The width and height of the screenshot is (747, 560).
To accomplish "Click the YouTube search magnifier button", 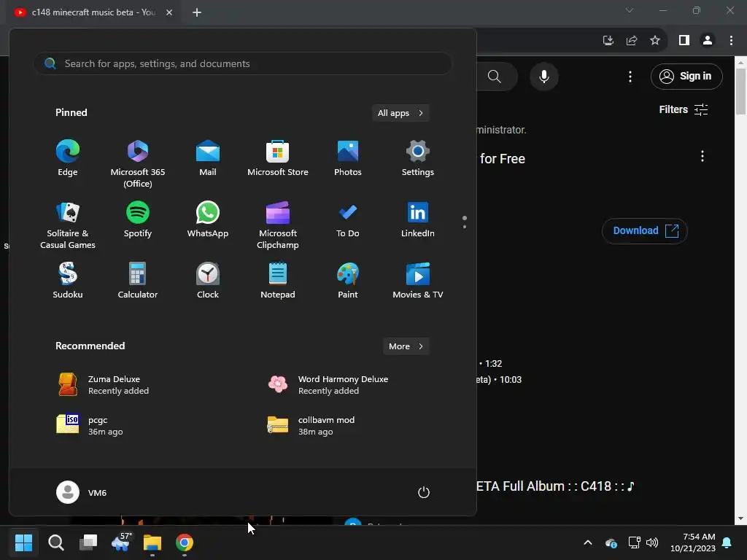I will (x=495, y=77).
